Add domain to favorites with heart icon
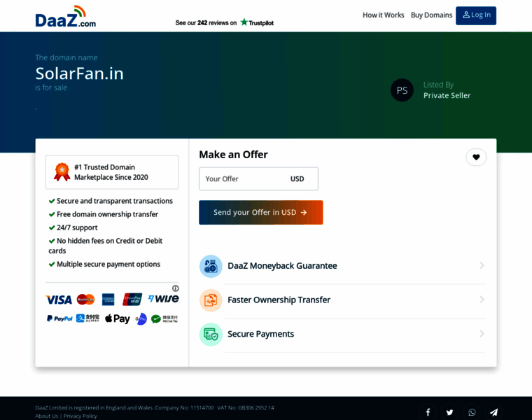The width and height of the screenshot is (532, 420). [476, 157]
